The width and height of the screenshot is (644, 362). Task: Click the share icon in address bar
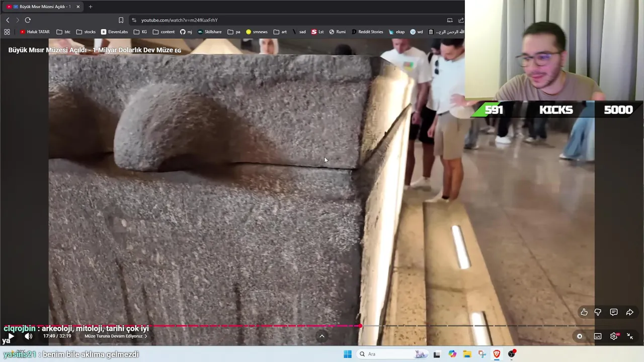pyautogui.click(x=461, y=20)
